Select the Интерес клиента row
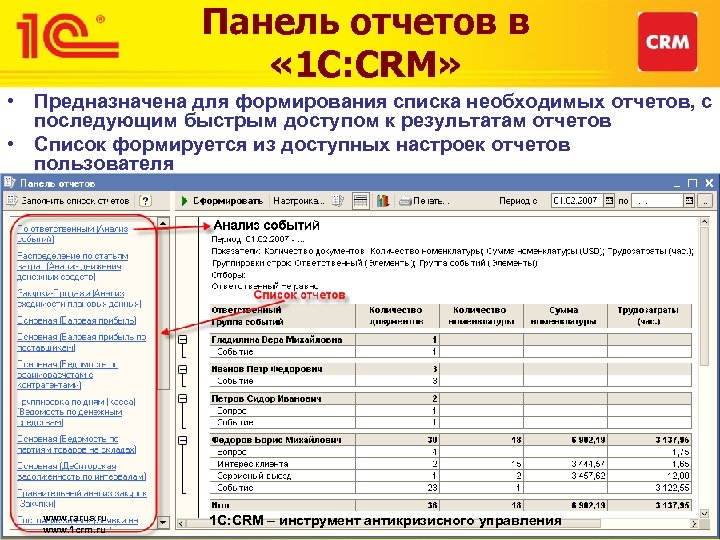 (x=451, y=464)
